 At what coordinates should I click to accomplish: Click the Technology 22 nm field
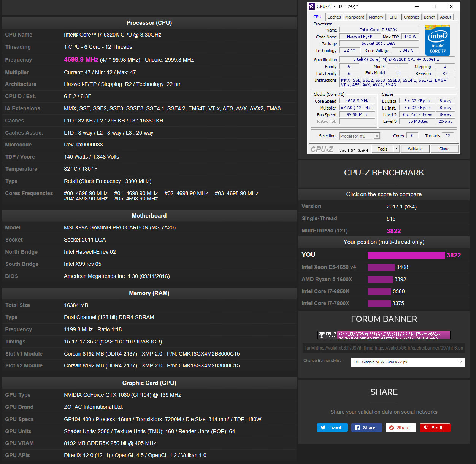point(350,50)
